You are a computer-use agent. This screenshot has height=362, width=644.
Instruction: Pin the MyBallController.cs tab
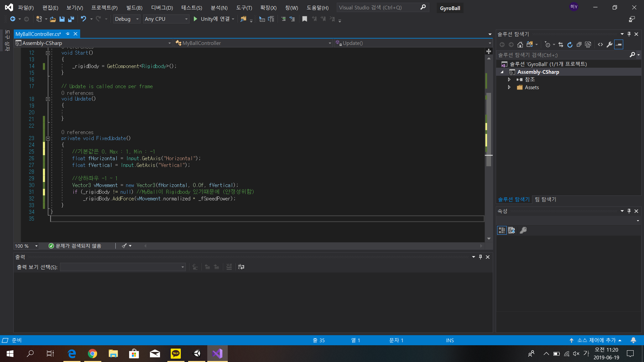[68, 34]
